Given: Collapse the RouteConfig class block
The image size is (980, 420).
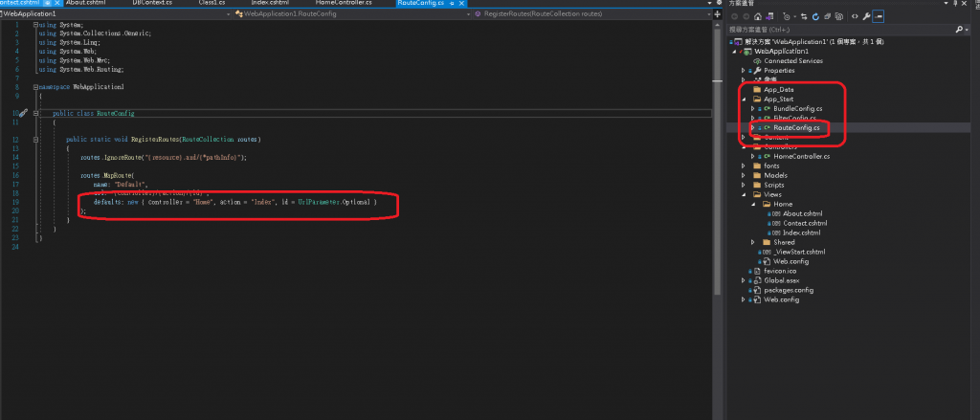Looking at the screenshot, I should click(x=35, y=113).
